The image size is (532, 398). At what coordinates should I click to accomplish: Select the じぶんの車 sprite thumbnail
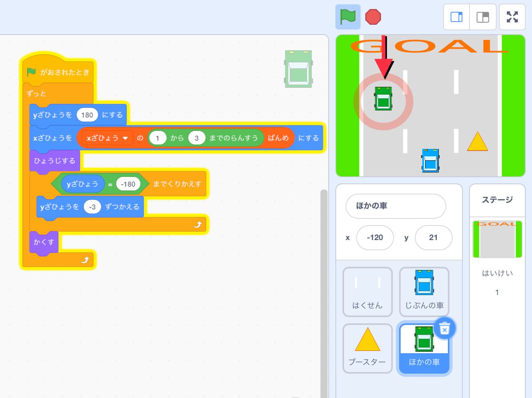tap(424, 291)
